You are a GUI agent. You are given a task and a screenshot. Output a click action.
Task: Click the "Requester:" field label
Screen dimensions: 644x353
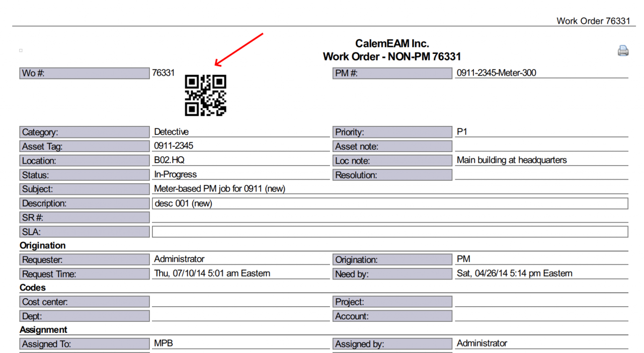tap(85, 260)
